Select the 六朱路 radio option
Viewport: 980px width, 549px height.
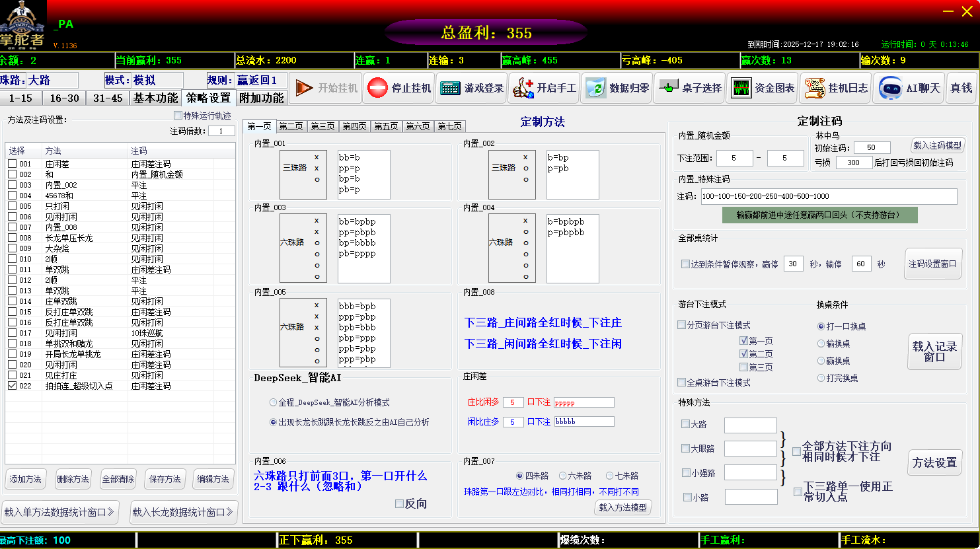(x=563, y=476)
